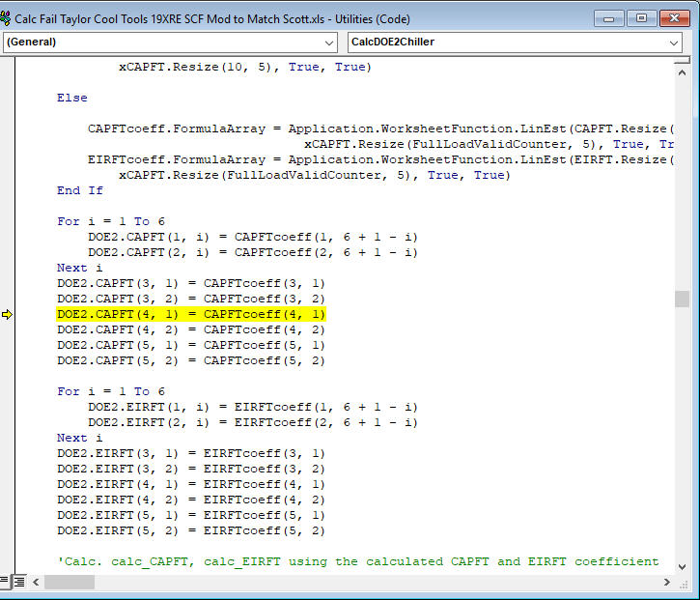The height and width of the screenshot is (600, 700).
Task: Click the vertical scrollbar up arrow
Action: point(682,72)
